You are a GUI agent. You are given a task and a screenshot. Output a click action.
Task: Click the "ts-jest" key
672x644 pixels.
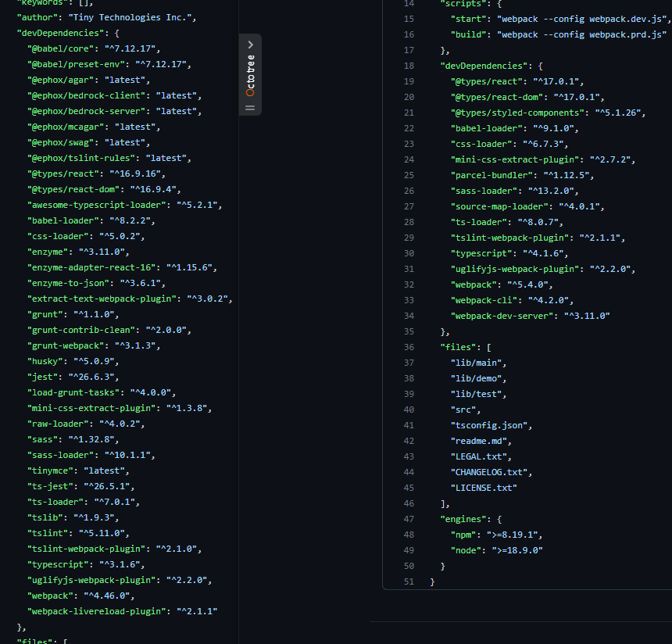pyautogui.click(x=50, y=486)
